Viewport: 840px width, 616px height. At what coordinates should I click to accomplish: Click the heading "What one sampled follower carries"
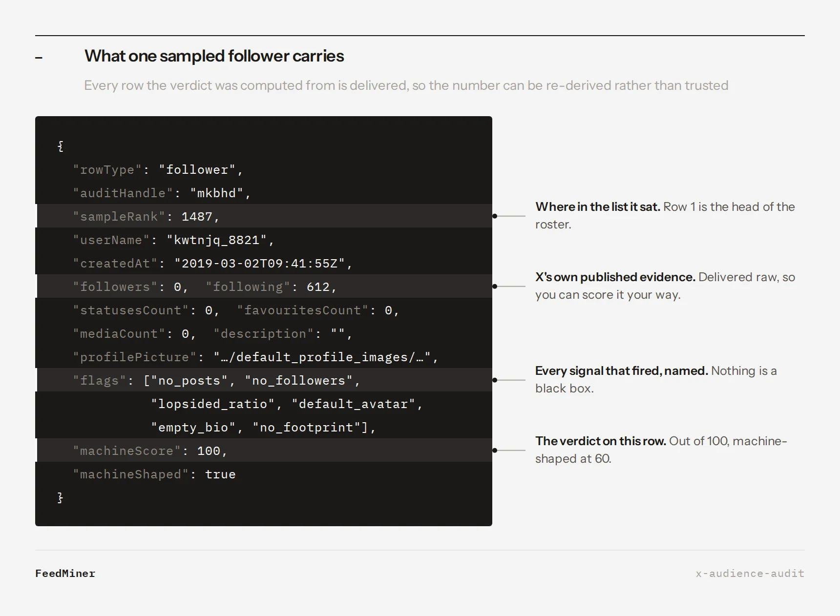(214, 56)
